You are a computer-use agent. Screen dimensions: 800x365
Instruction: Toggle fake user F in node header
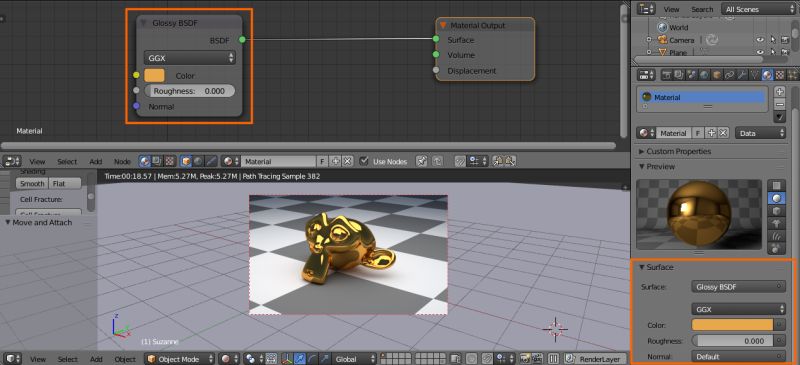tap(322, 161)
